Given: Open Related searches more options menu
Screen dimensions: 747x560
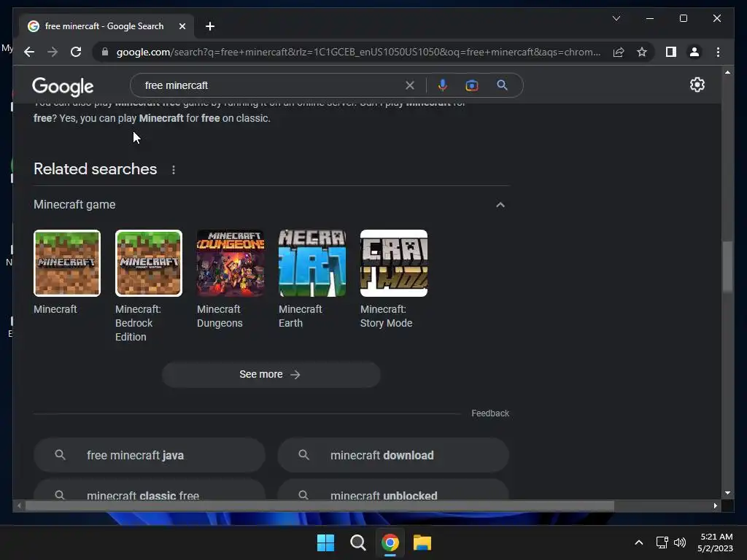Looking at the screenshot, I should pos(174,170).
